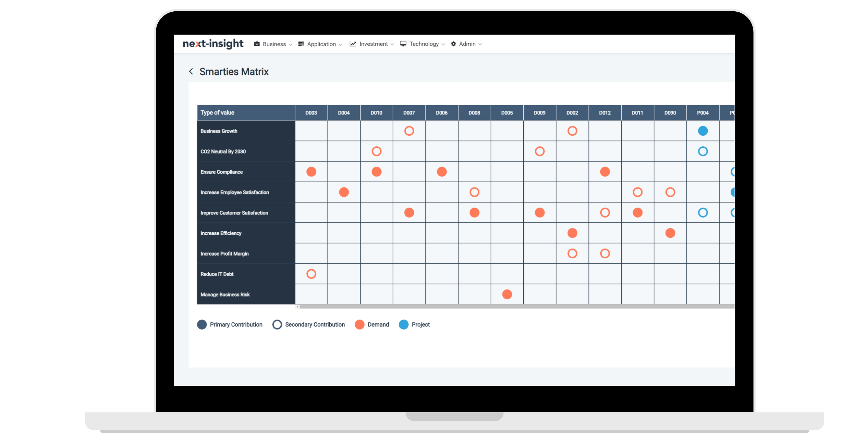Screen dimensions: 868x442
Task: Toggle the Reduce IT Debt D003 circle
Action: tap(311, 273)
